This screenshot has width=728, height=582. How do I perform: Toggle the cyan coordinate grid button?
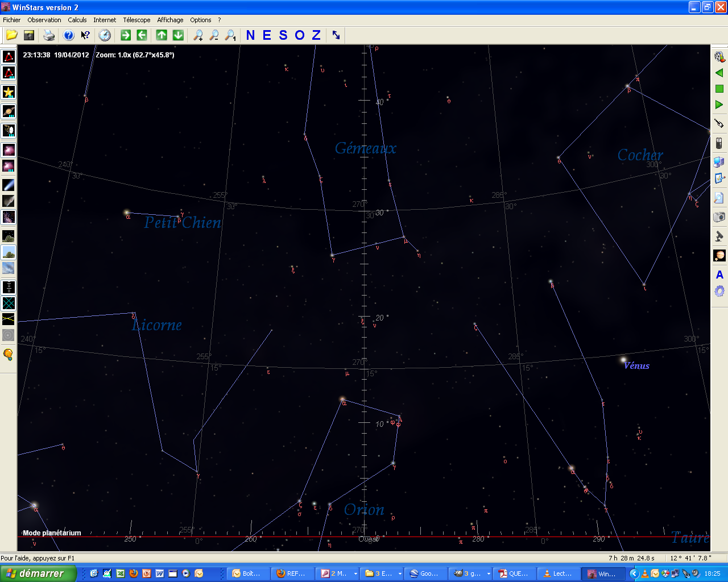[9, 303]
